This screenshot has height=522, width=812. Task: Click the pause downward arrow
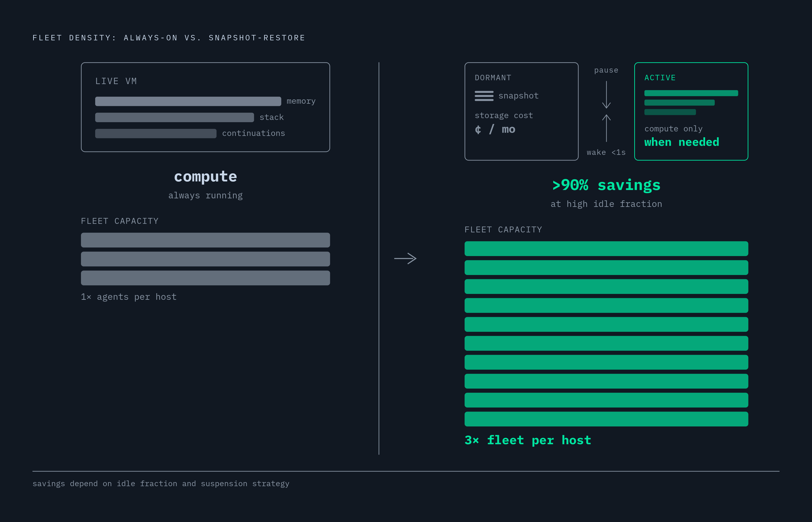coord(606,95)
